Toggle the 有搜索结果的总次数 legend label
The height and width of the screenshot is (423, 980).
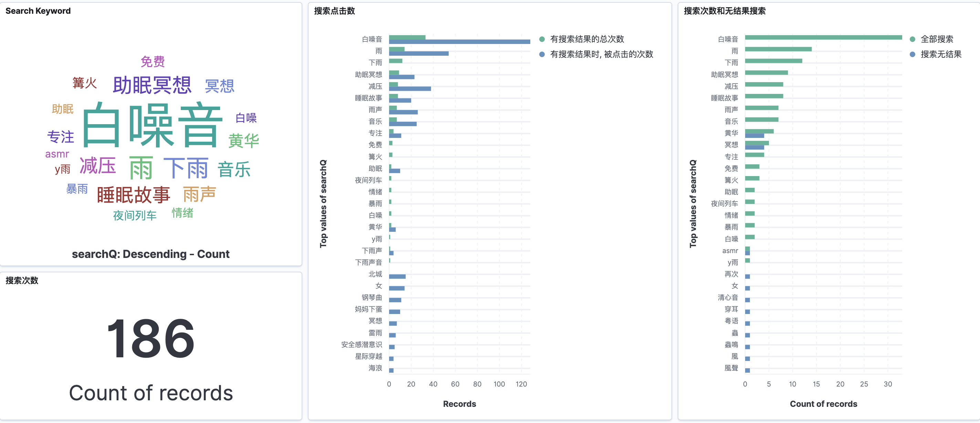(587, 39)
